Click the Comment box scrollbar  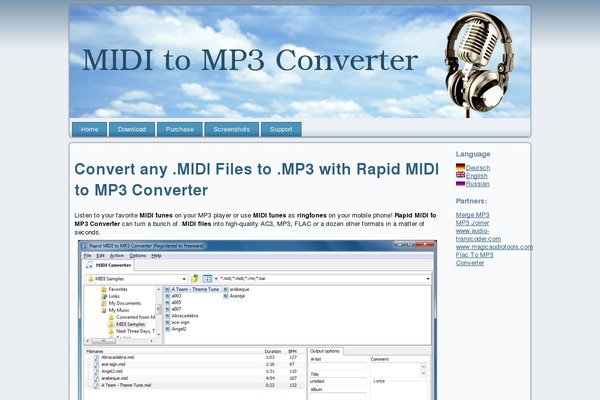tap(424, 369)
